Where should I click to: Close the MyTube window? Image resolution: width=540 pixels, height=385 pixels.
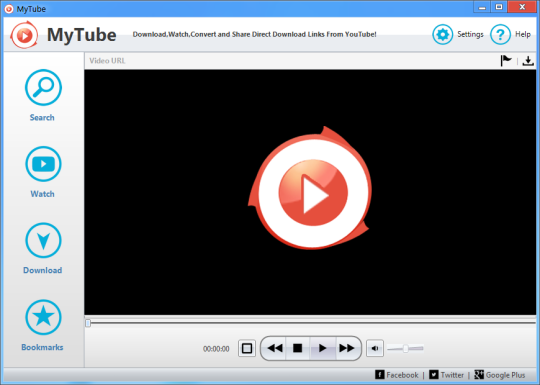[522, 7]
